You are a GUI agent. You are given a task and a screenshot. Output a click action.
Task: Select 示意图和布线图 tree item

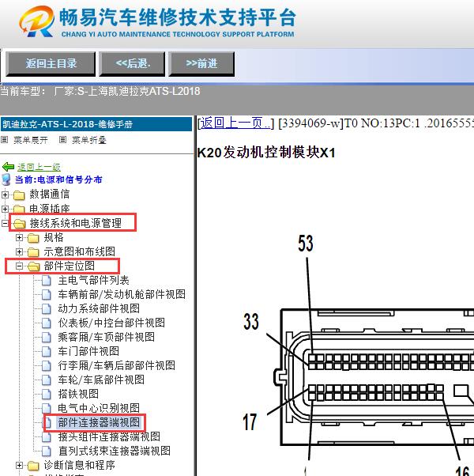(80, 251)
